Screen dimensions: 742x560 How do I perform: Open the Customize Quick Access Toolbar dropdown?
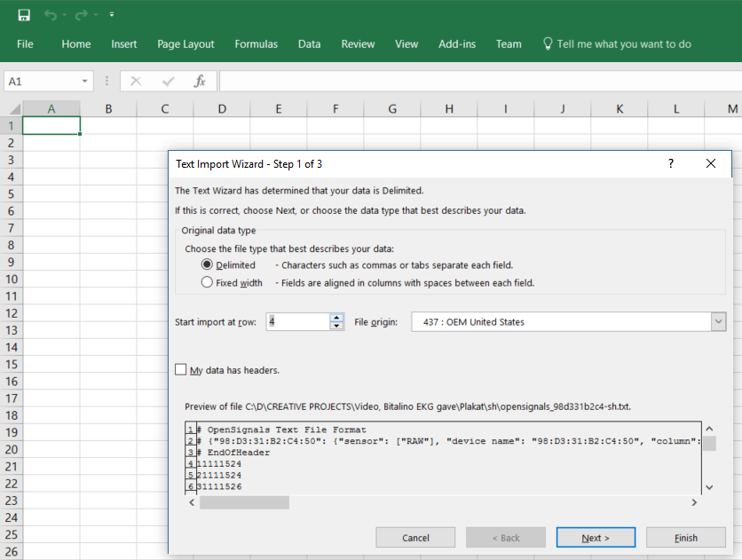(111, 14)
